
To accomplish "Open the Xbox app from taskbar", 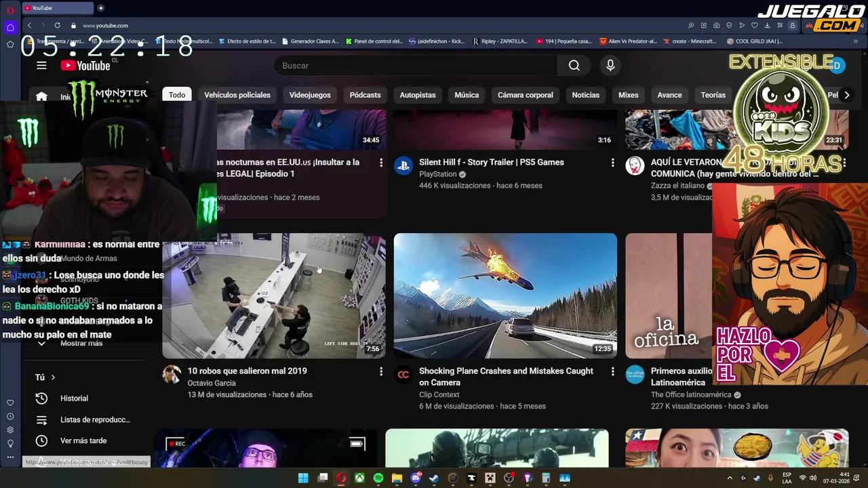I will coord(359,478).
